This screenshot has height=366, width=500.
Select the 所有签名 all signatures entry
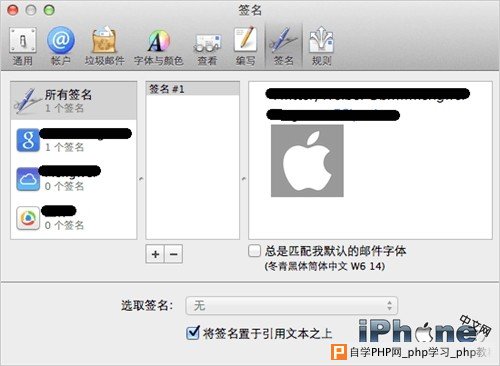74,101
